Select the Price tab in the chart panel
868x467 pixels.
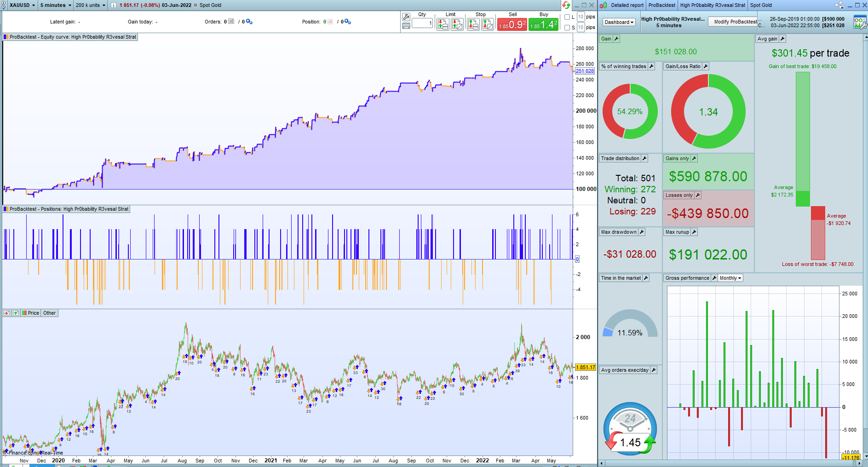tap(31, 313)
